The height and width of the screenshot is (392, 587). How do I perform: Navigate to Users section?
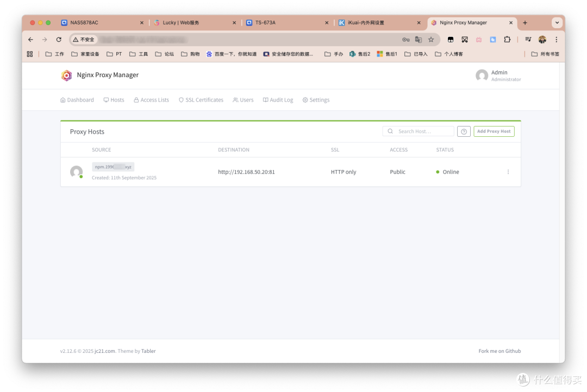243,100
